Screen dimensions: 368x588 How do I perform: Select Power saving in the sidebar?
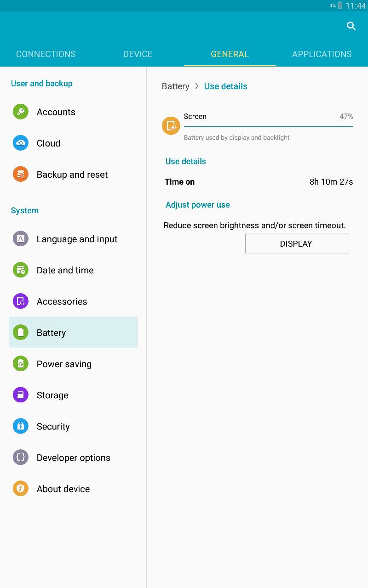(x=74, y=364)
